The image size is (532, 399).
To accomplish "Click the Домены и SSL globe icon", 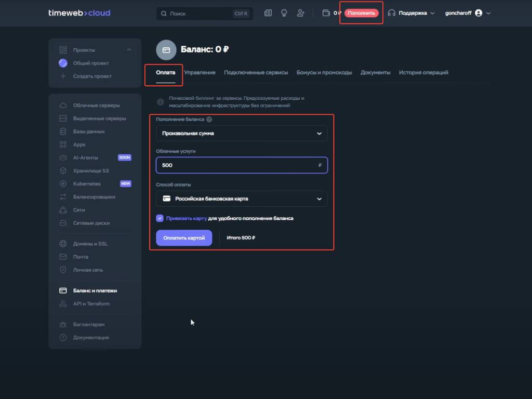I will pyautogui.click(x=63, y=244).
